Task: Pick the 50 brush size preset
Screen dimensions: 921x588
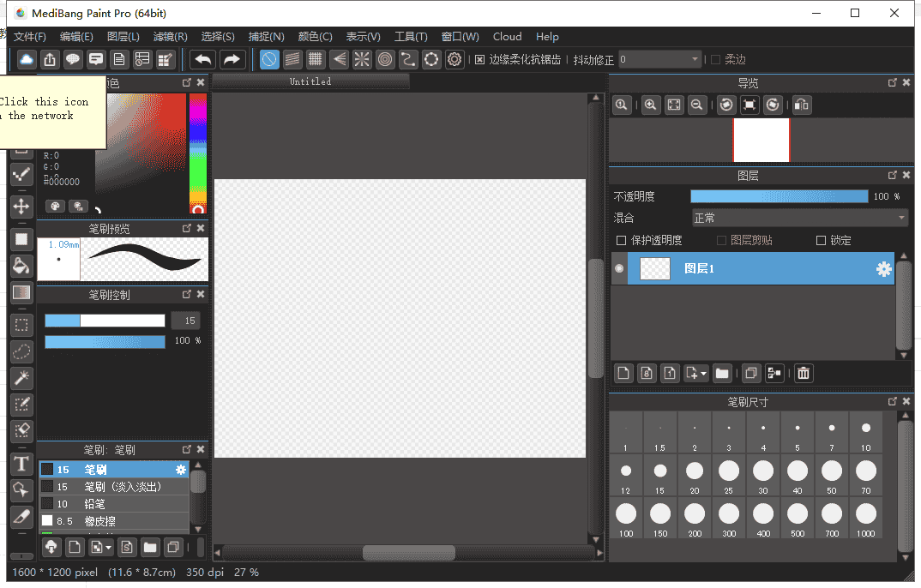Action: tap(832, 475)
